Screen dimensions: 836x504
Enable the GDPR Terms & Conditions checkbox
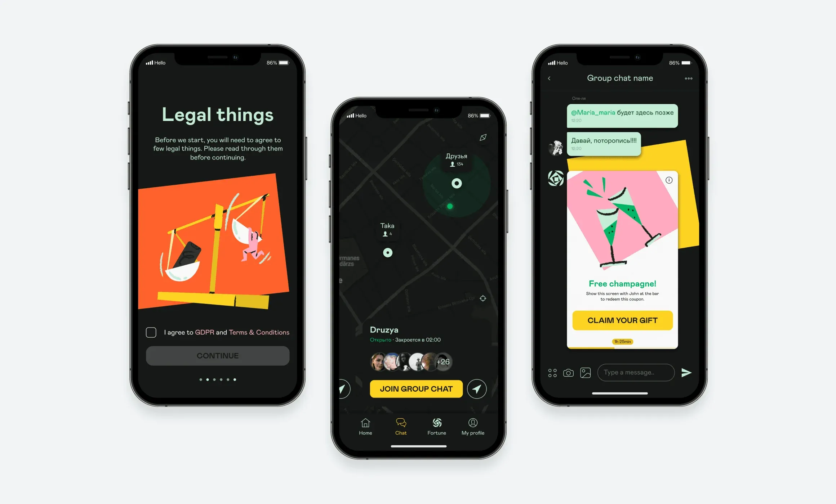pyautogui.click(x=151, y=332)
